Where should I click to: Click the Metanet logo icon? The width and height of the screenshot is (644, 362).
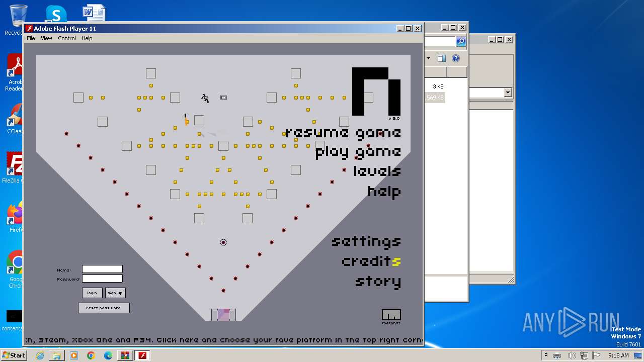pos(391,316)
